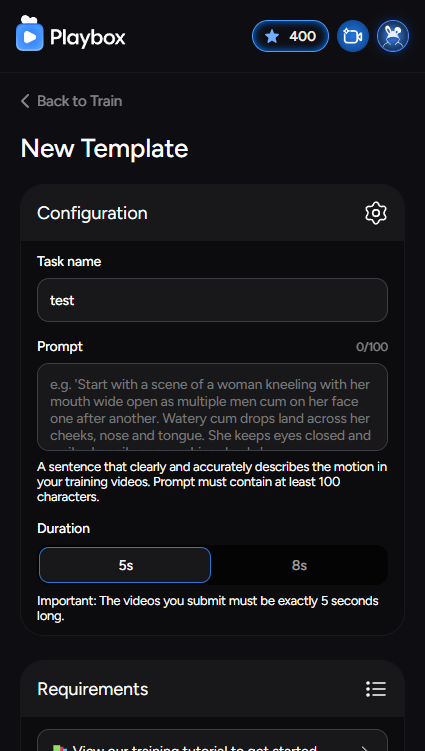Go back via Back to Train link
Image resolution: width=425 pixels, height=751 pixels.
pyautogui.click(x=71, y=101)
